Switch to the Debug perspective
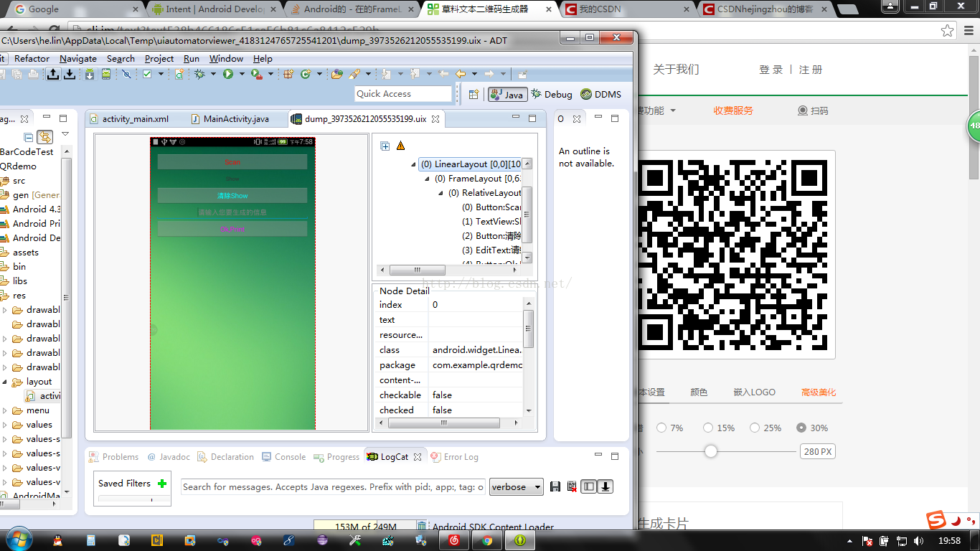 [552, 94]
